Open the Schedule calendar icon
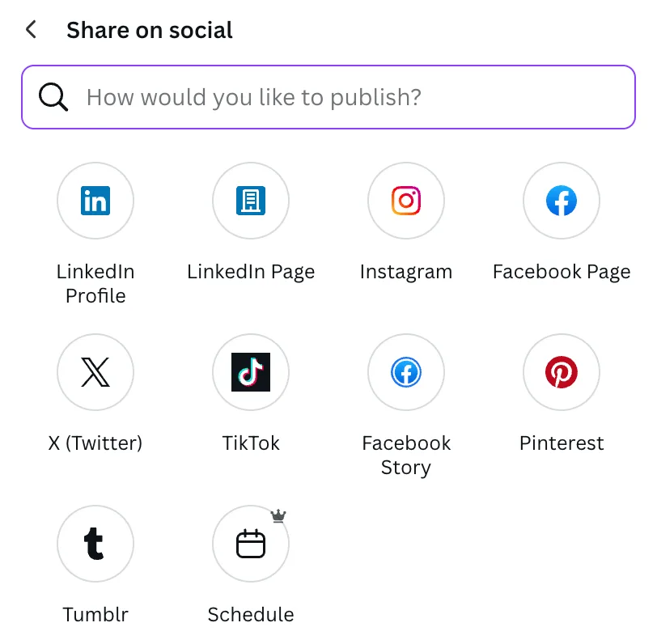This screenshot has width=657, height=644. [251, 544]
